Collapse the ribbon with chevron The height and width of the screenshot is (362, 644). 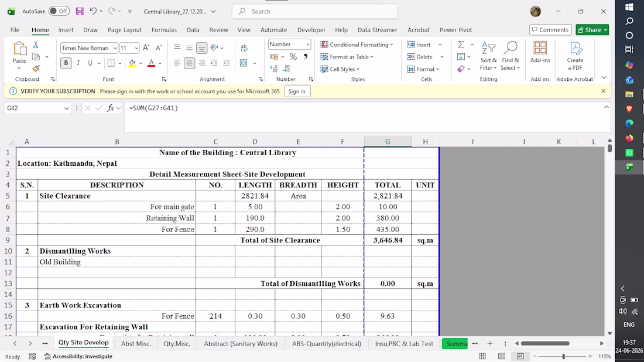(604, 78)
